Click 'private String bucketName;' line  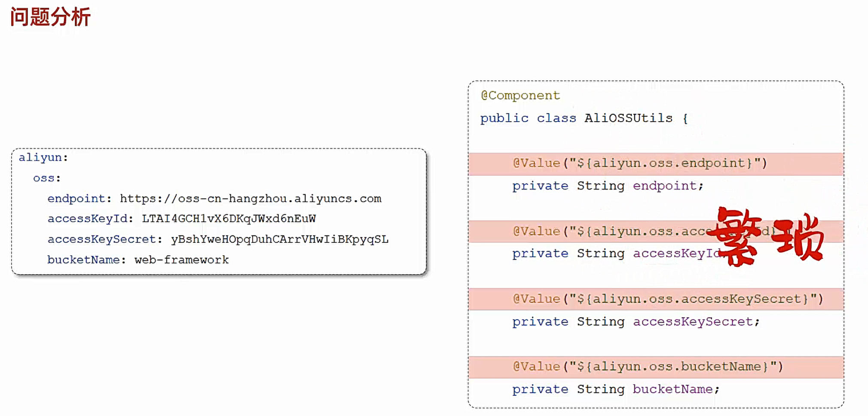pyautogui.click(x=616, y=389)
